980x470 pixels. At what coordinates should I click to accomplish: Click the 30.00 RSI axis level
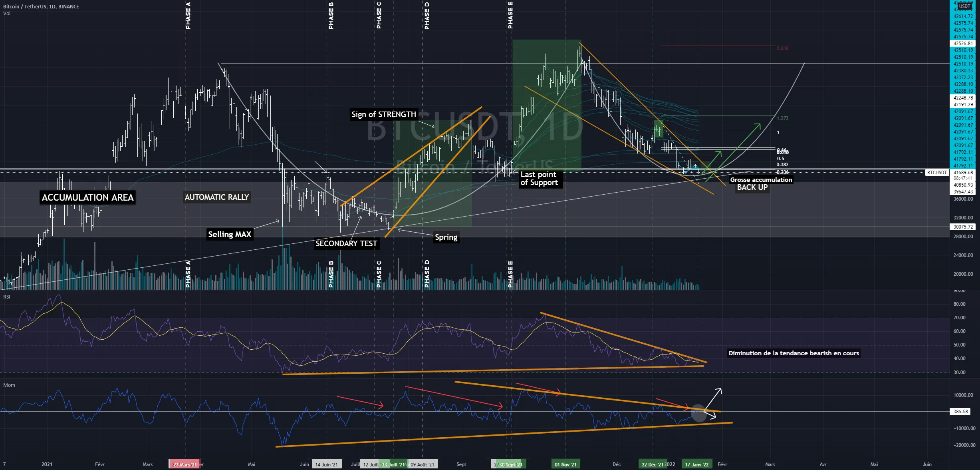[x=960, y=372]
